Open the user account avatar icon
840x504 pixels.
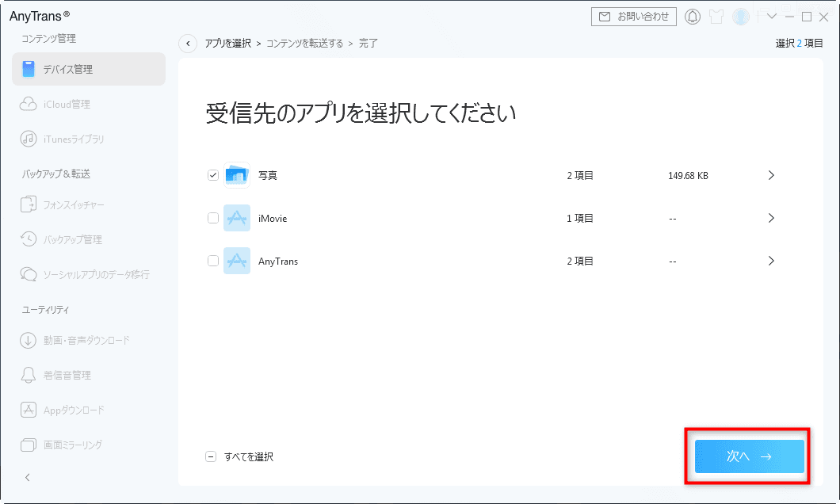click(741, 17)
